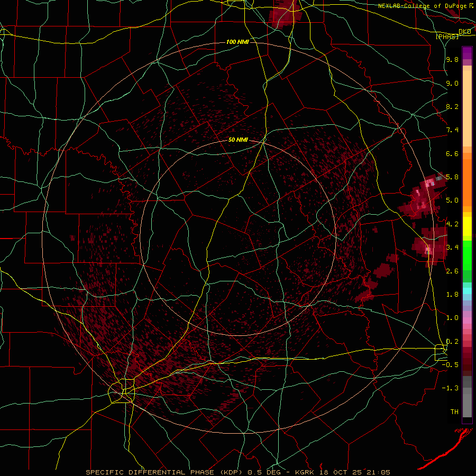This screenshot has height=476, width=476.
Task: Select the 1.8 value on the color scale
Action: point(452,295)
